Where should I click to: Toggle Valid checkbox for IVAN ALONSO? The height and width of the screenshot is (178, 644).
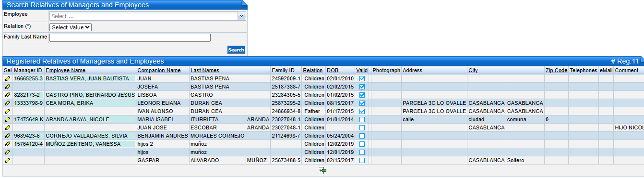[x=362, y=111]
